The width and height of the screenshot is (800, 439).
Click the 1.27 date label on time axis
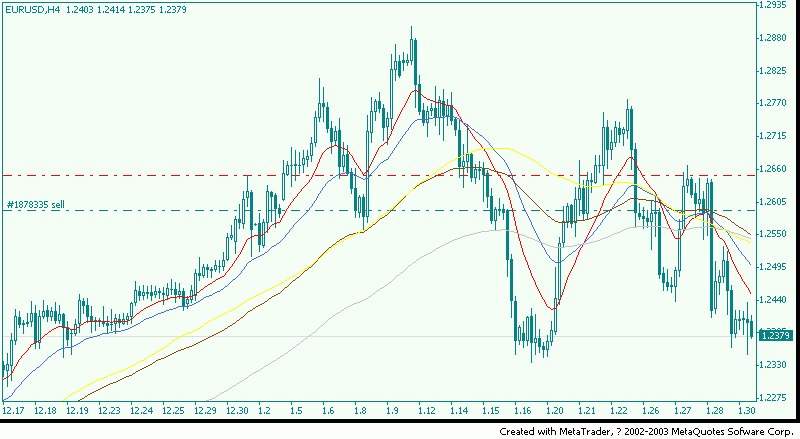click(683, 410)
